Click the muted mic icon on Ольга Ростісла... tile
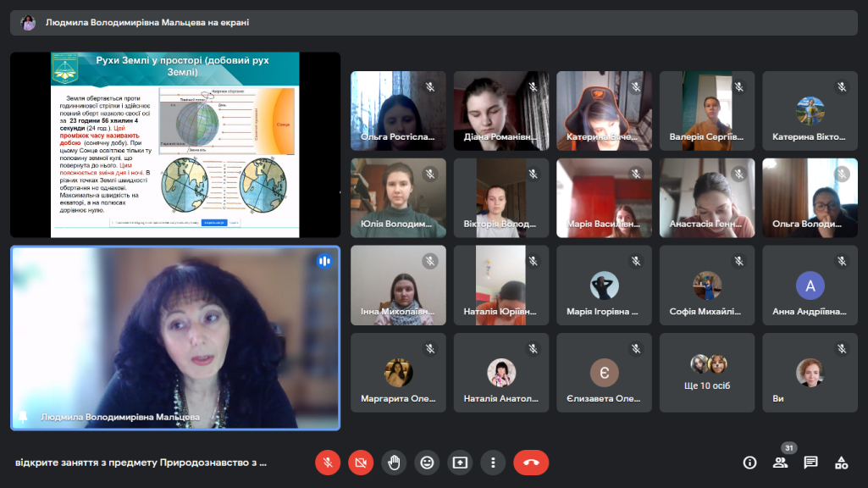The height and width of the screenshot is (488, 868). (430, 87)
